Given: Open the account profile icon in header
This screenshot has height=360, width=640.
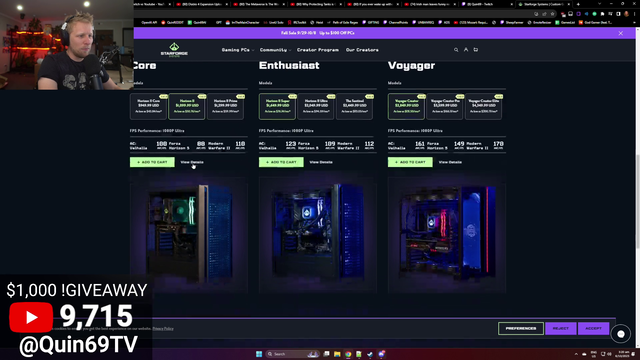Looking at the screenshot, I should coord(466,50).
